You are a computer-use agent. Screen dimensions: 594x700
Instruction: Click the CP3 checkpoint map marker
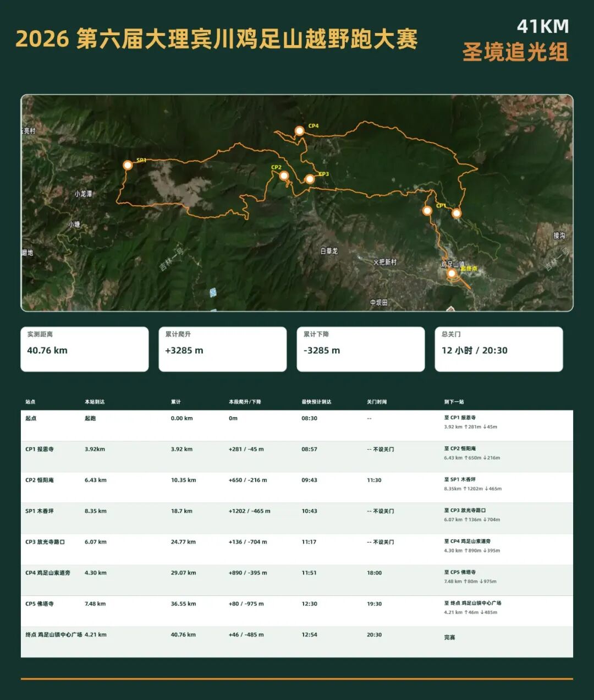[310, 179]
